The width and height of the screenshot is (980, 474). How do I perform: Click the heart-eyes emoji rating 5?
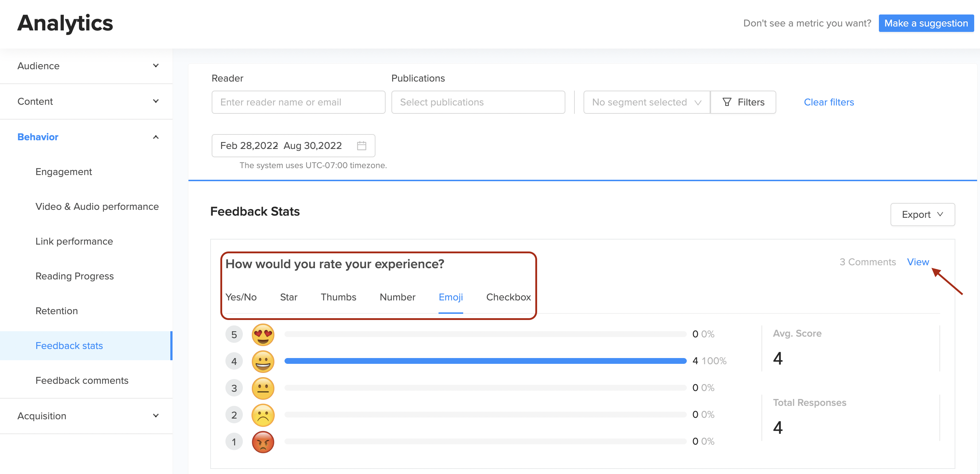(263, 334)
